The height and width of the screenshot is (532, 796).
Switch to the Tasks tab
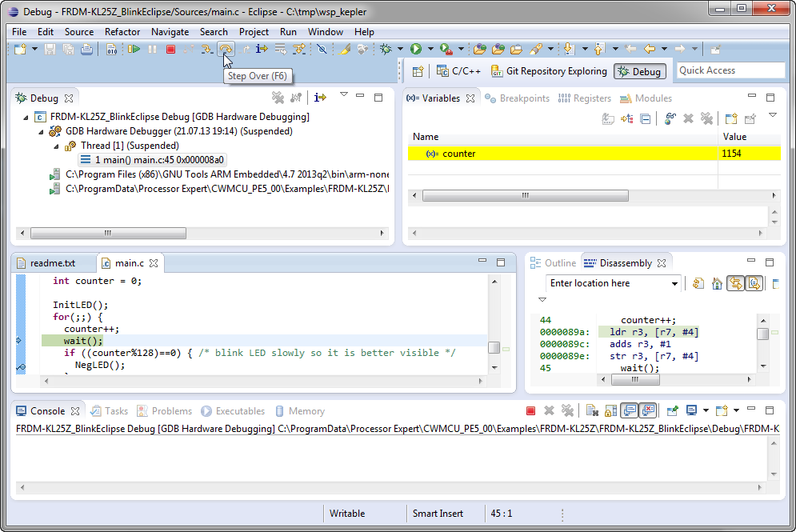click(x=110, y=411)
